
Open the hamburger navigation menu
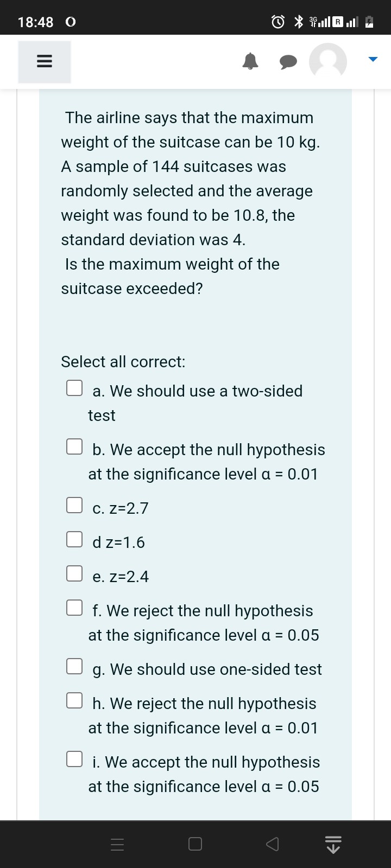(x=45, y=62)
